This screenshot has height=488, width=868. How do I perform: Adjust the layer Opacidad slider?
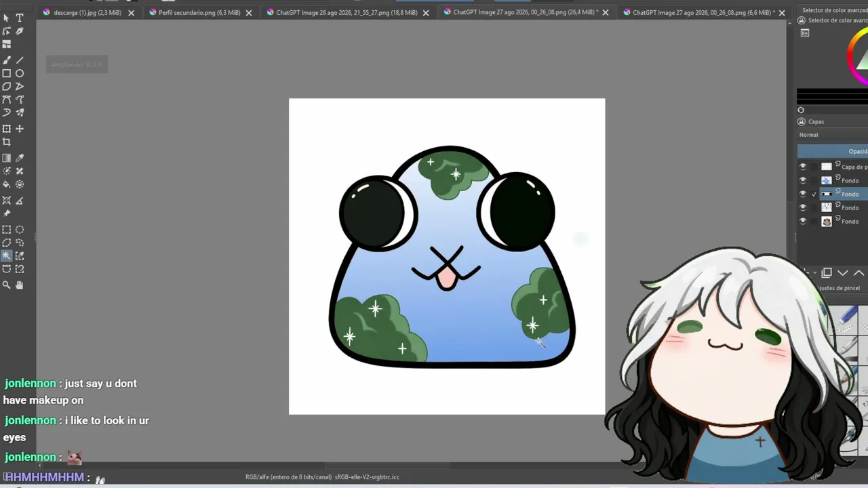pos(833,151)
